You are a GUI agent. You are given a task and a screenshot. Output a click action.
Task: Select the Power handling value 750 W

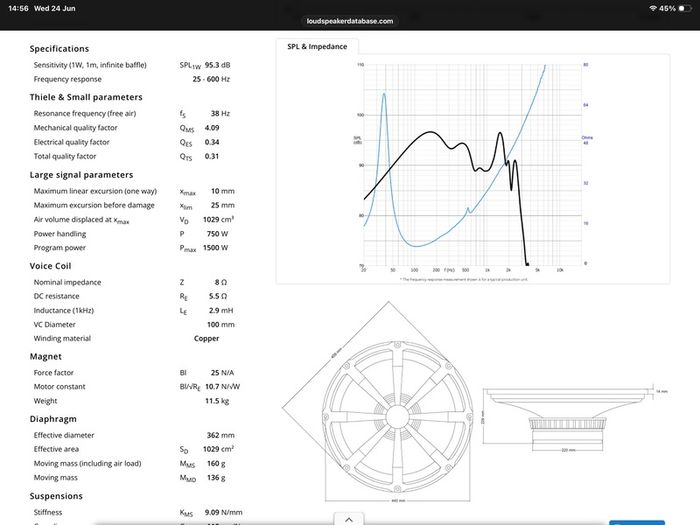[217, 234]
